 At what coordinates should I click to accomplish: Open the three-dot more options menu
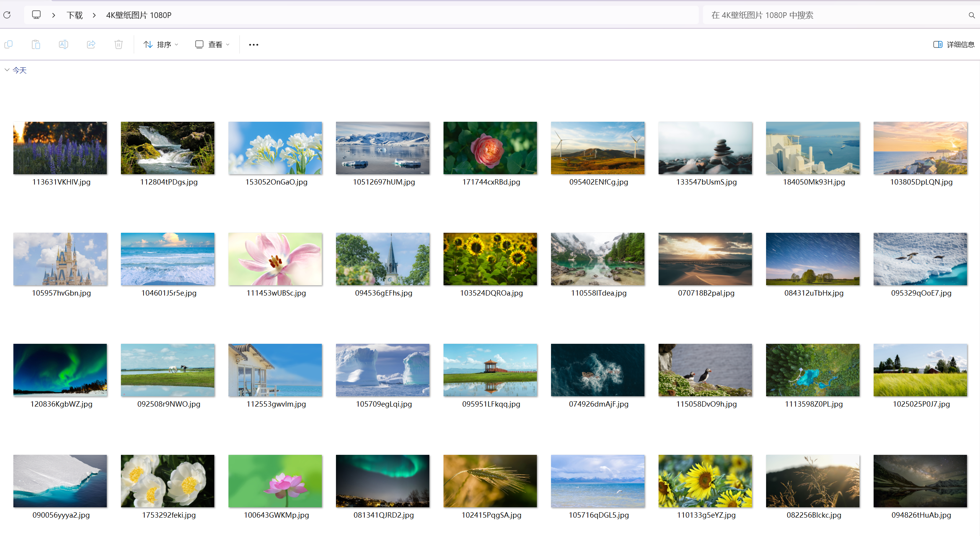[x=253, y=45]
